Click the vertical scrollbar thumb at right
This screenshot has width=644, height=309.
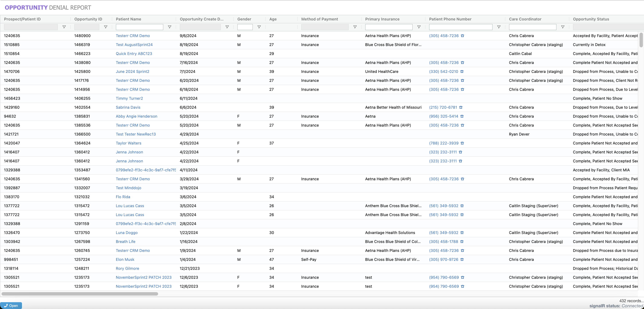pyautogui.click(x=641, y=40)
